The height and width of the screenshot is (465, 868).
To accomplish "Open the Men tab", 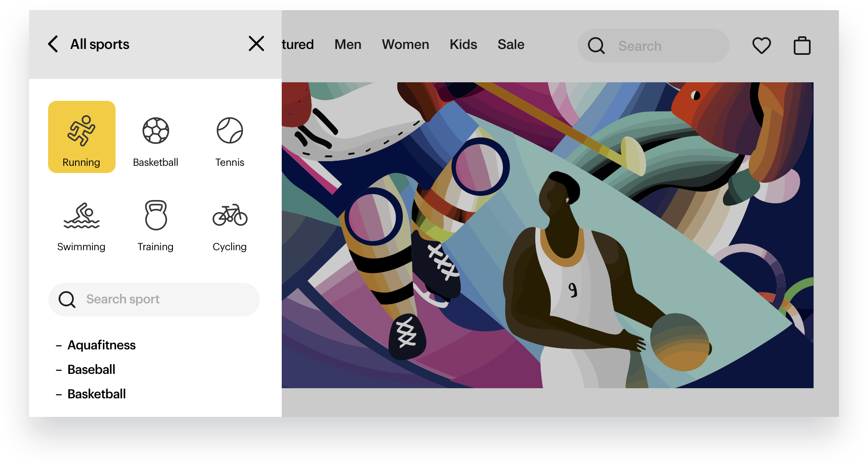I will coord(348,44).
